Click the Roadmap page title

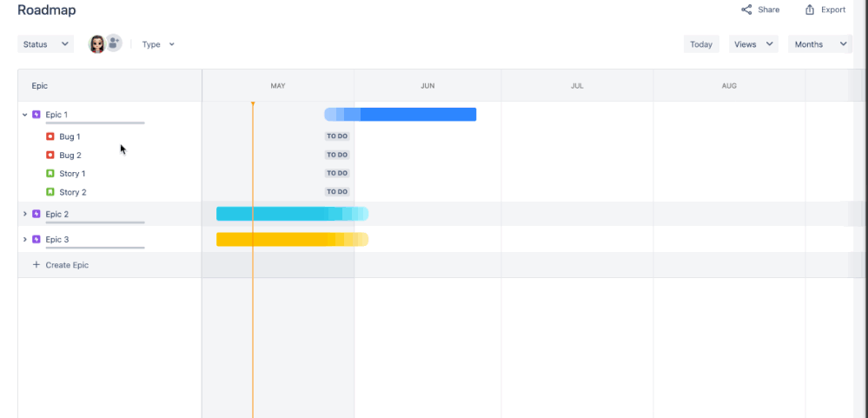[47, 10]
